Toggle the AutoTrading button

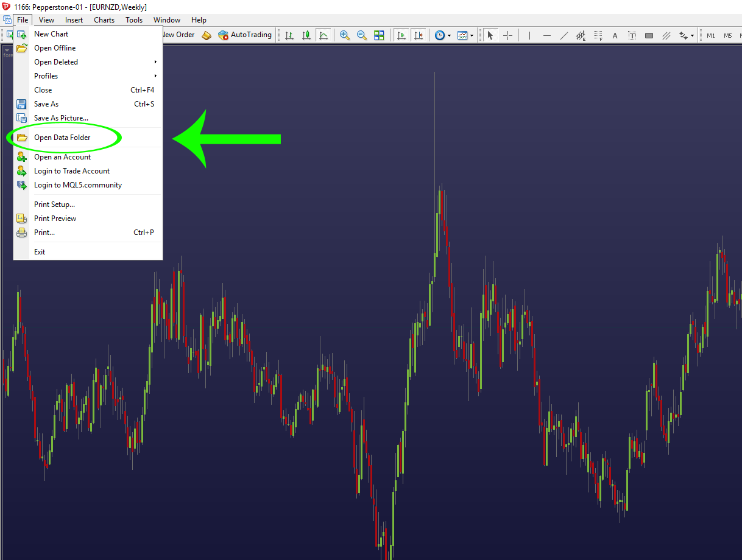coord(245,35)
